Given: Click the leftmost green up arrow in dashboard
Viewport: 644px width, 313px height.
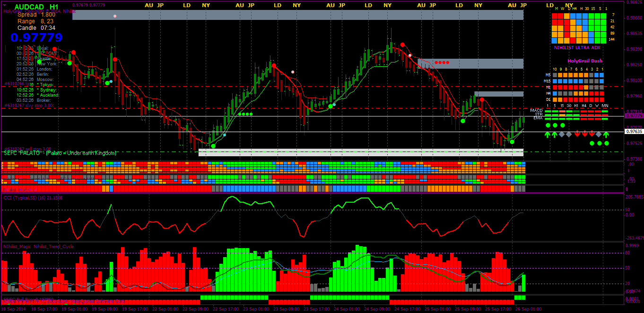Looking at the screenshot, I should [548, 134].
